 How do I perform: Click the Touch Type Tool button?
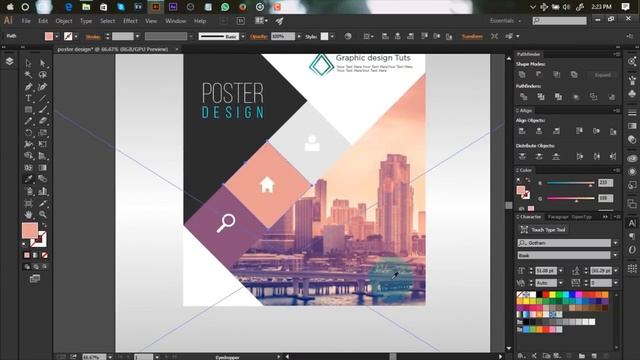543,230
